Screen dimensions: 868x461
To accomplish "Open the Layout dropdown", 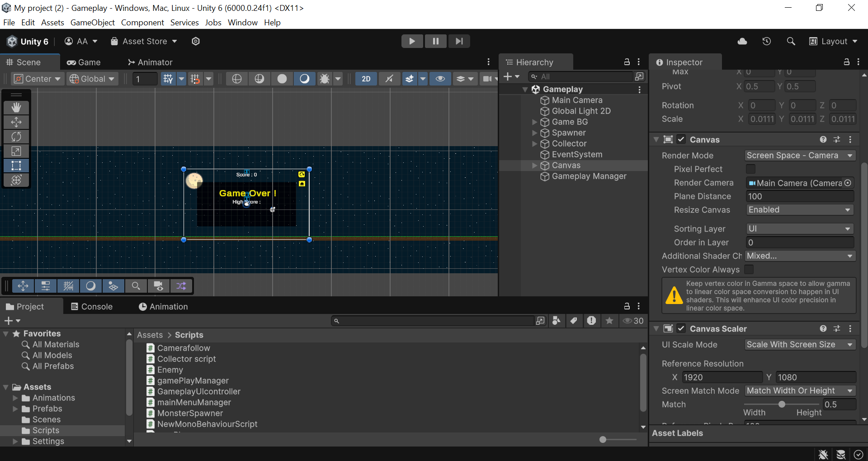I will click(x=833, y=41).
